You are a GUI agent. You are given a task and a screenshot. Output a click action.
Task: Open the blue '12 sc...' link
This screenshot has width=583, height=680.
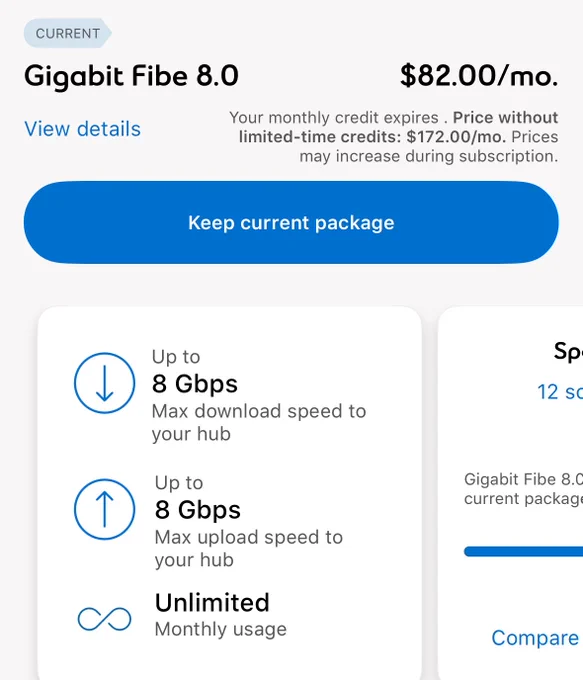pyautogui.click(x=560, y=392)
